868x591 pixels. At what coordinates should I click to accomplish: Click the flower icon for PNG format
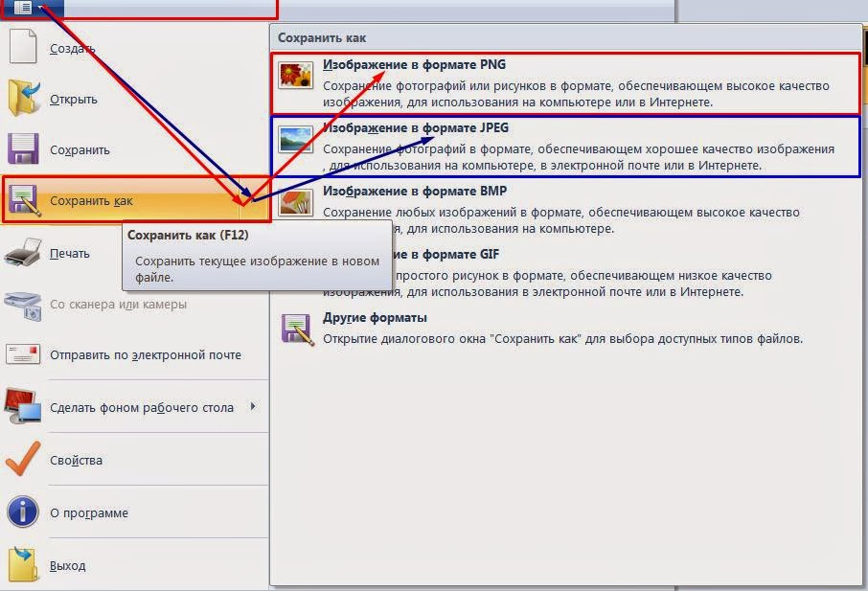296,76
